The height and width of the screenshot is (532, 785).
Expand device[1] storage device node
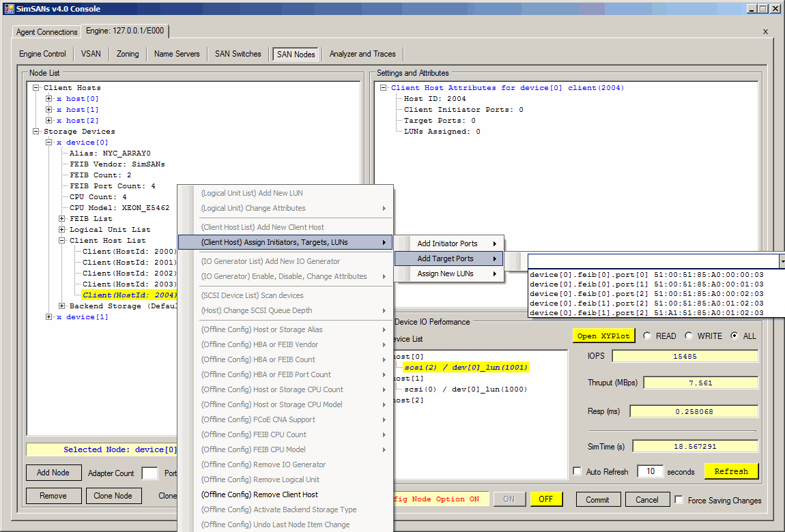point(49,317)
